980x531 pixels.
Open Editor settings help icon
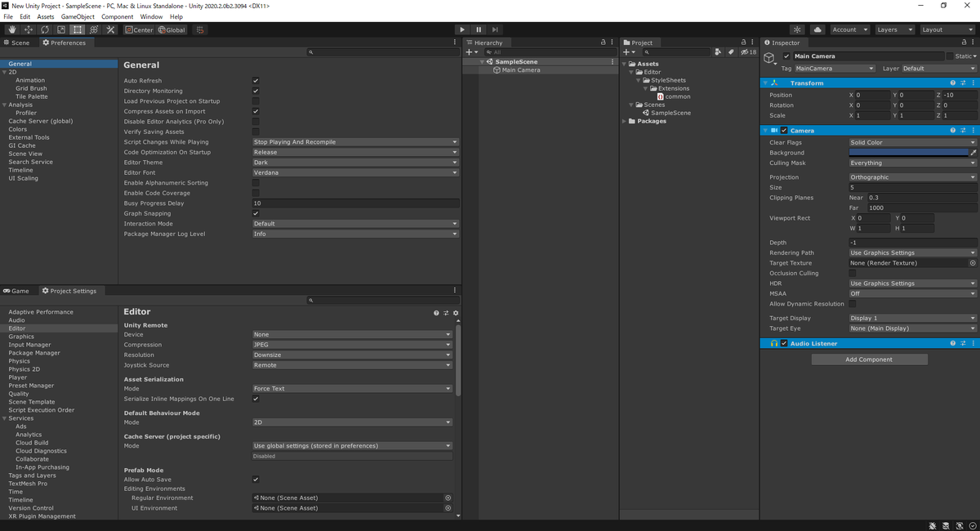[436, 313]
